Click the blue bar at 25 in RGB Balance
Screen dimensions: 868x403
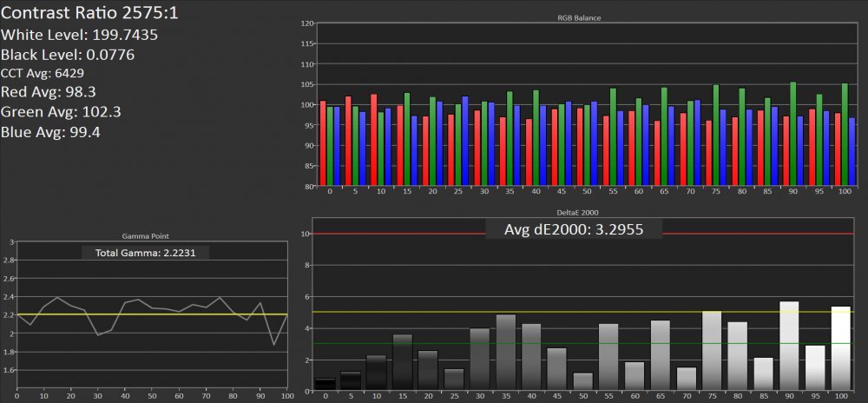[465, 141]
